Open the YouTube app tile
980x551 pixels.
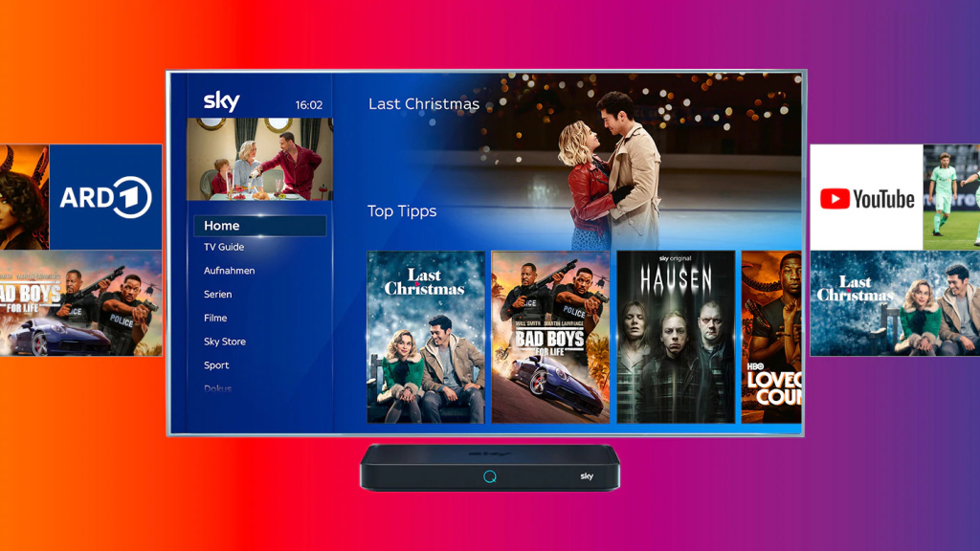[866, 197]
